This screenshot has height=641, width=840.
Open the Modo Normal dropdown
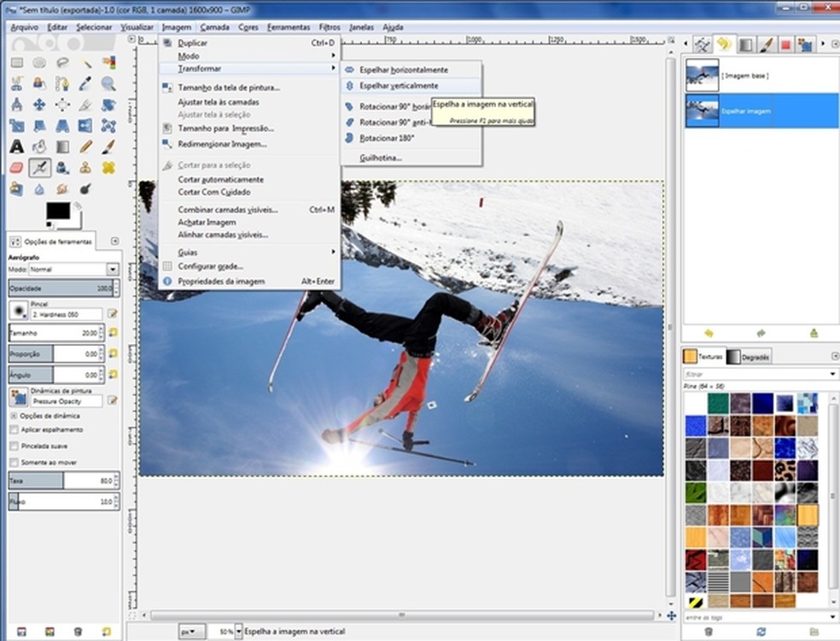(x=112, y=269)
